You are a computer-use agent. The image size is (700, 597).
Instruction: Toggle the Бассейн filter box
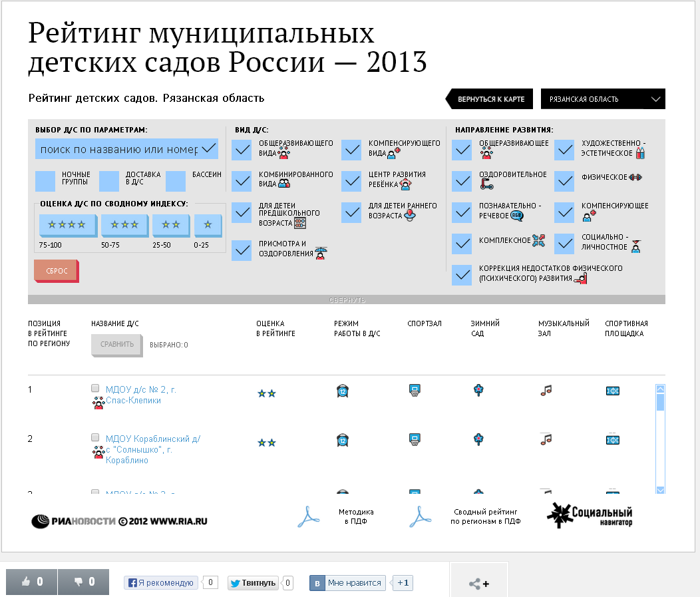click(176, 181)
